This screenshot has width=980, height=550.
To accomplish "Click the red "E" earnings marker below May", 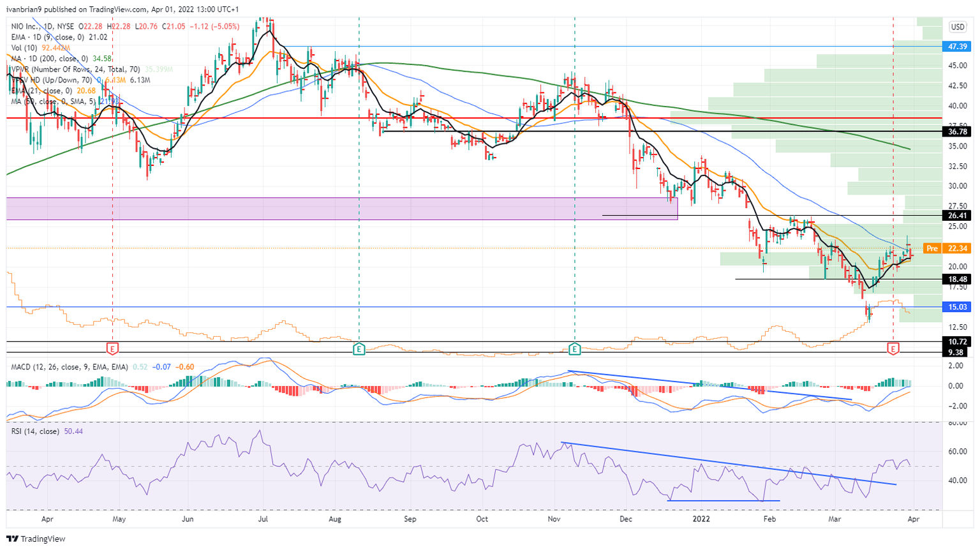I will (113, 349).
